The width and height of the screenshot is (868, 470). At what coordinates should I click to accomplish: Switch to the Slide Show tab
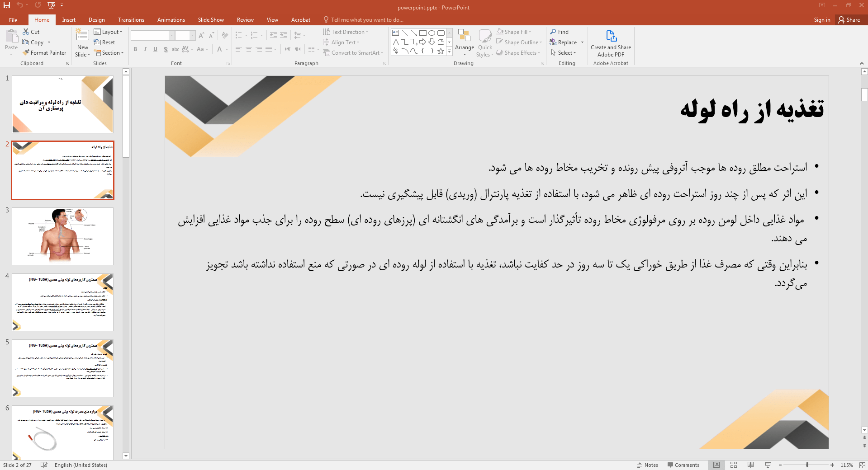[x=210, y=20]
